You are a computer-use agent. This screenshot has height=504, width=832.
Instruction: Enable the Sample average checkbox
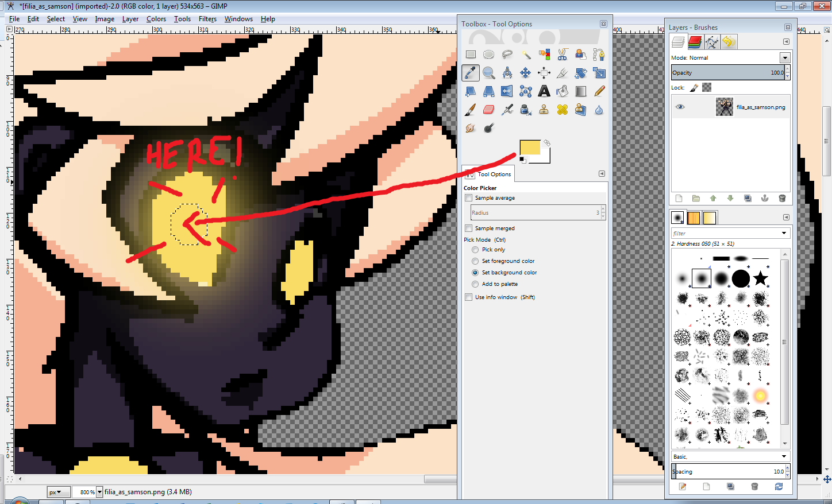pyautogui.click(x=469, y=198)
